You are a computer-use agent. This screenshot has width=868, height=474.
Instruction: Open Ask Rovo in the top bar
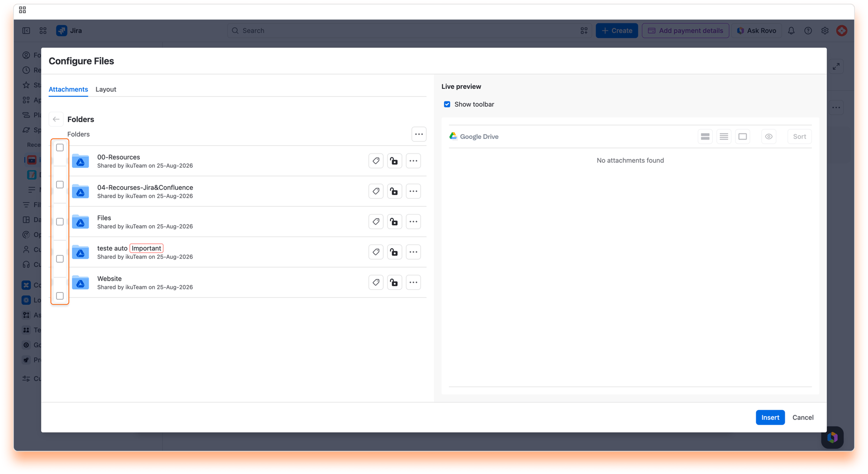(757, 30)
